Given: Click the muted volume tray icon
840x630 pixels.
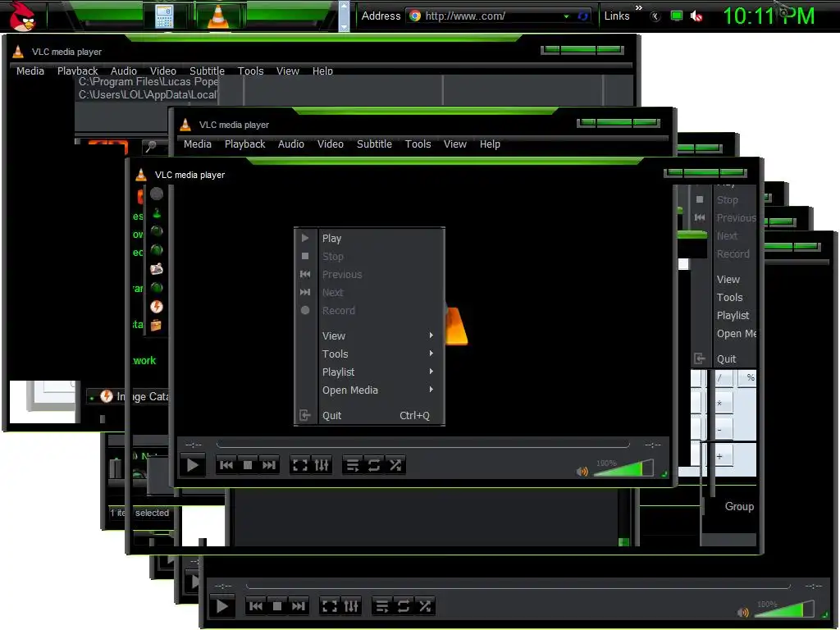Looking at the screenshot, I should pyautogui.click(x=696, y=16).
